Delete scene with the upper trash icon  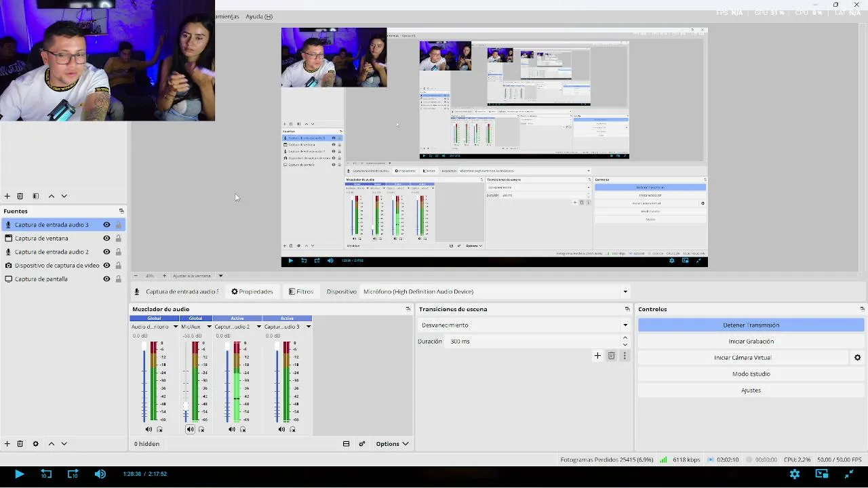[20, 196]
